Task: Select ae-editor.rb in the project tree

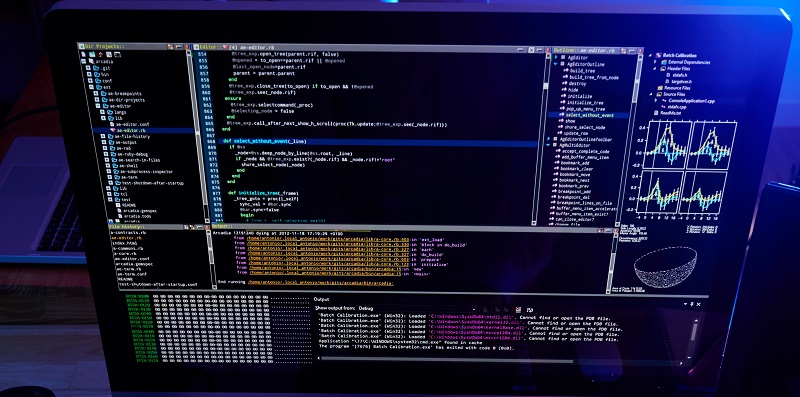Action: (x=131, y=130)
